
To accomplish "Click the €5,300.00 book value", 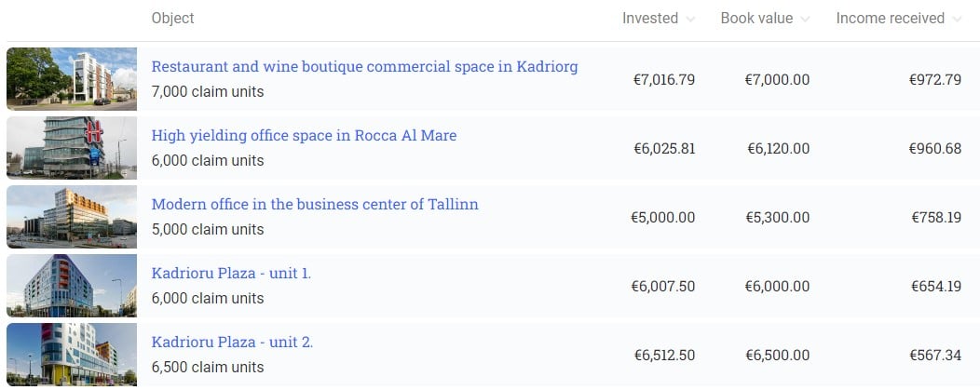I will [x=778, y=217].
